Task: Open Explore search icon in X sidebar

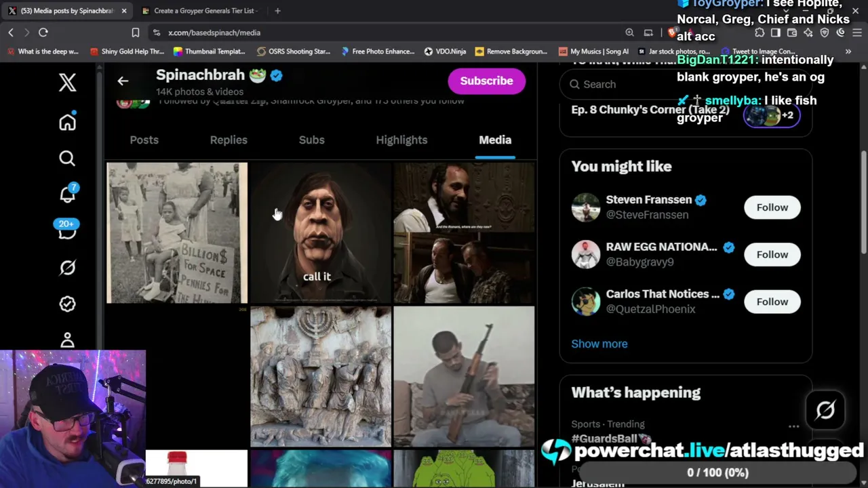Action: point(67,159)
